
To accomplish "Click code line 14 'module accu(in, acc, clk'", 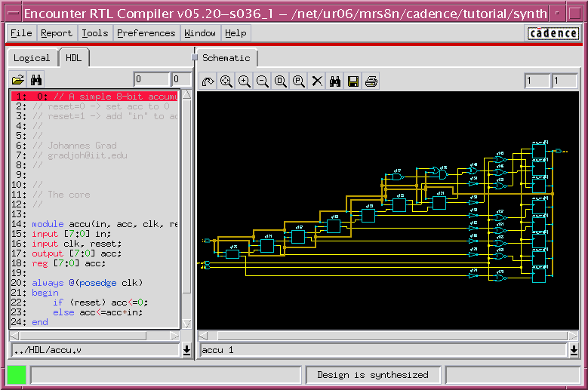I will (x=105, y=224).
